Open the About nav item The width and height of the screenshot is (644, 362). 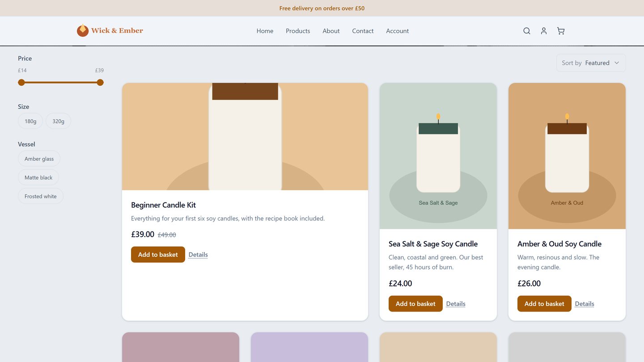331,31
